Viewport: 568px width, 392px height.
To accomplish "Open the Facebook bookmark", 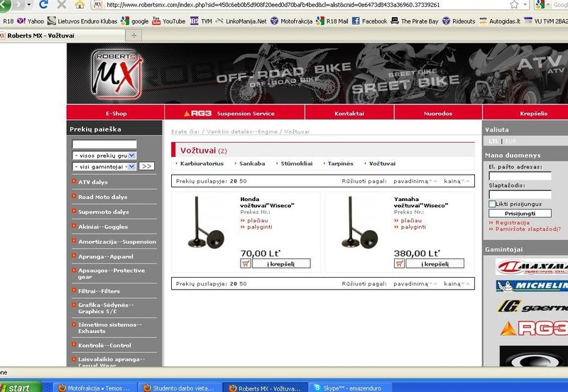I will (x=369, y=21).
